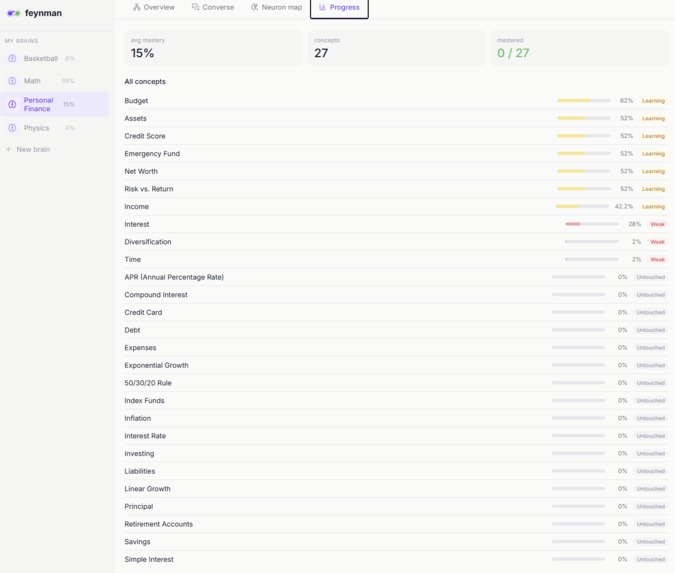Select the Income concept
Viewport: 675px width, 573px height.
pyautogui.click(x=396, y=206)
